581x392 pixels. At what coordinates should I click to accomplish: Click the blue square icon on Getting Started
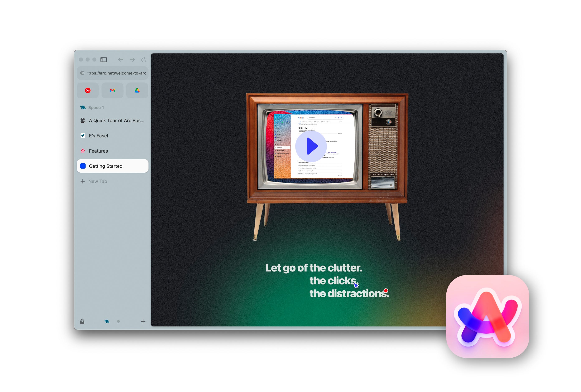pos(83,166)
